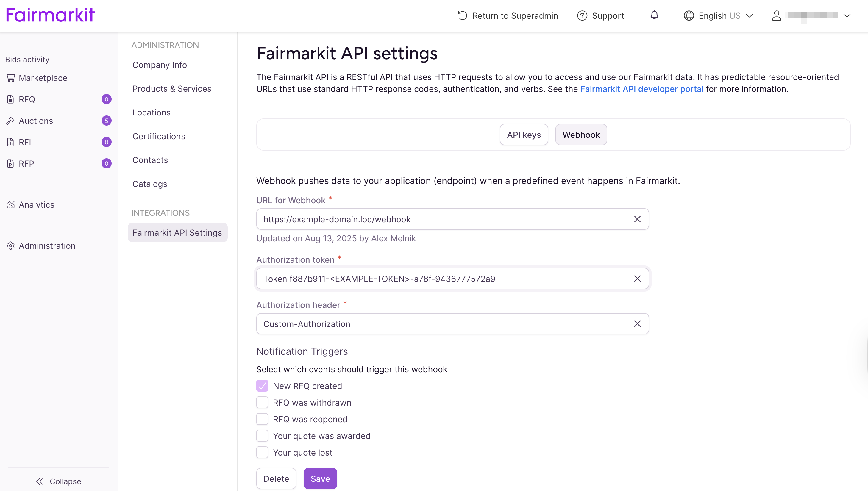The height and width of the screenshot is (491, 868).
Task: Click 'Updated on Aug 13, 2025 by Alex Melnik' text
Action: tap(336, 238)
